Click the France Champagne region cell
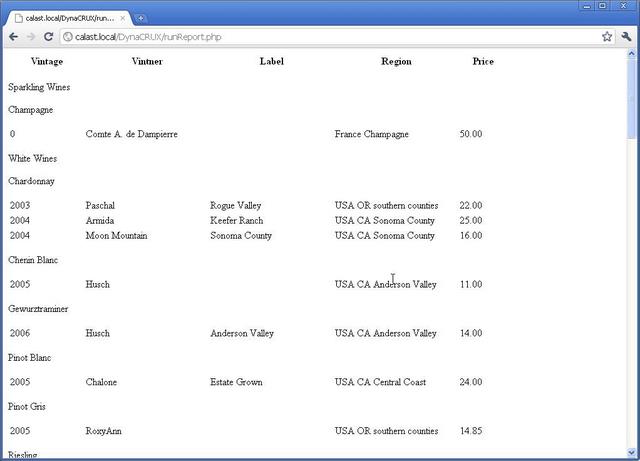640x461 pixels. tap(372, 134)
